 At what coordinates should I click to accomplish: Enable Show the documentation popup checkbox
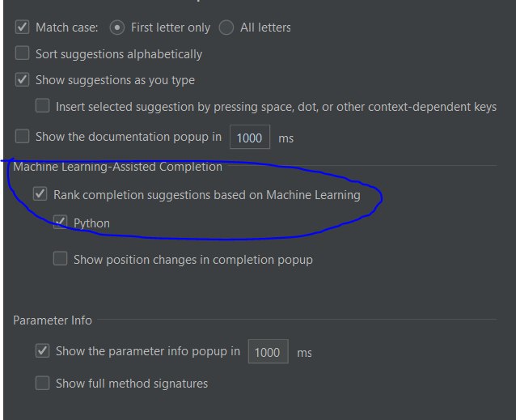(23, 137)
